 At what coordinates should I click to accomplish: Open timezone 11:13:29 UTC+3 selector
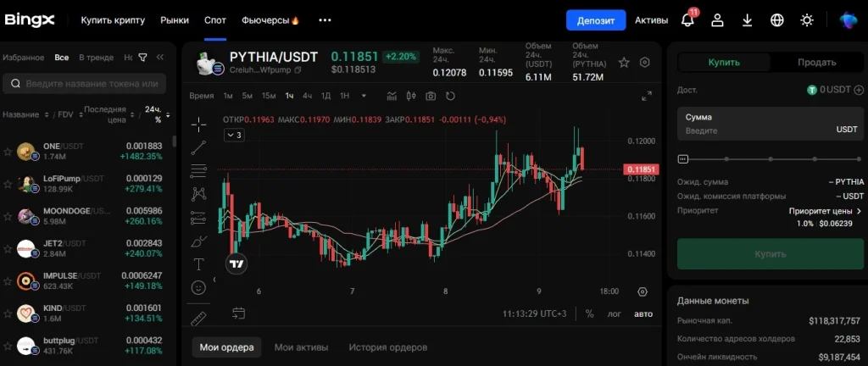click(534, 314)
